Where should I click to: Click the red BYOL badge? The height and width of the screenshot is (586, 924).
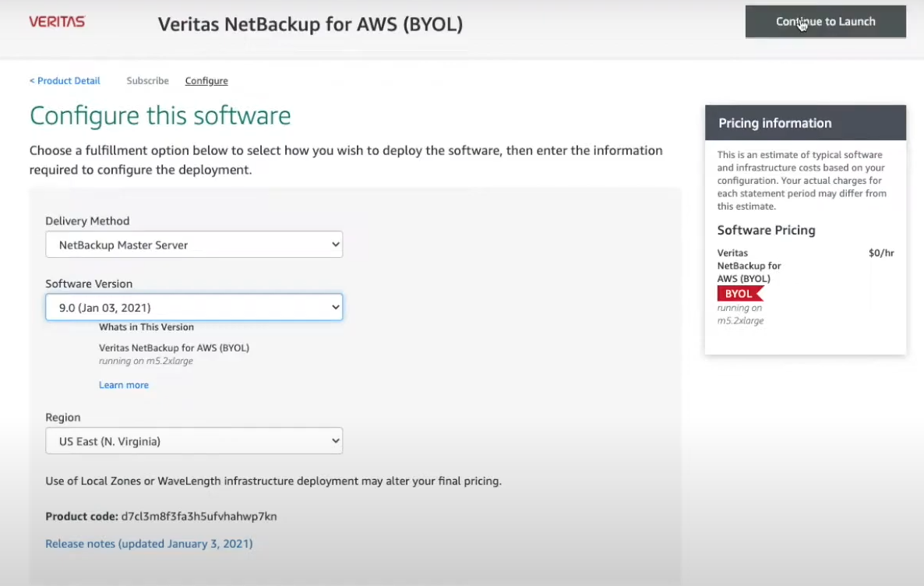coord(740,294)
